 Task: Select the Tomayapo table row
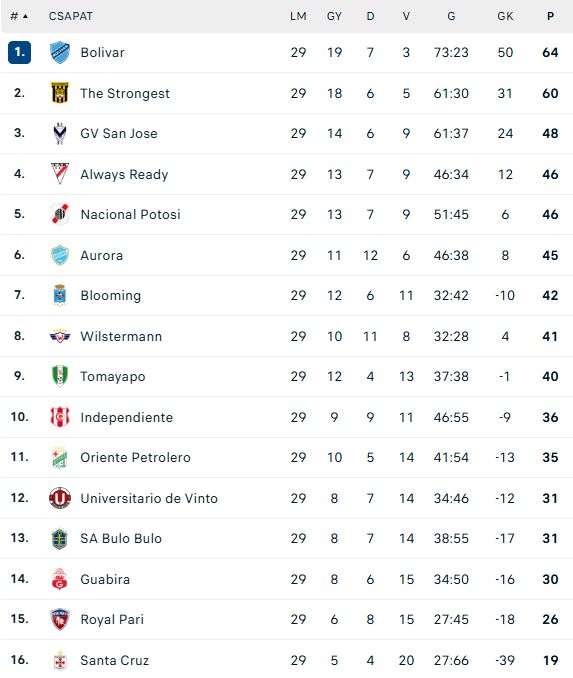pos(286,376)
